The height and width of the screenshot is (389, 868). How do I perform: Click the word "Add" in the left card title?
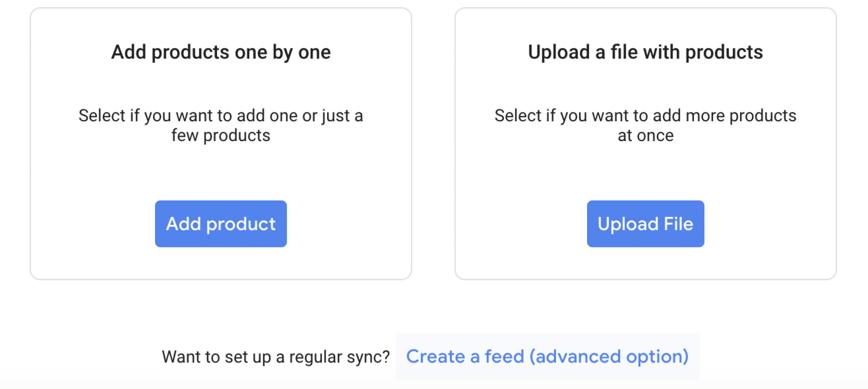[128, 52]
